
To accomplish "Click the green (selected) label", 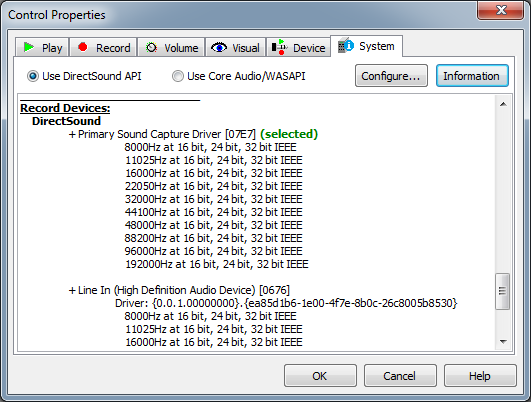I will click(289, 134).
